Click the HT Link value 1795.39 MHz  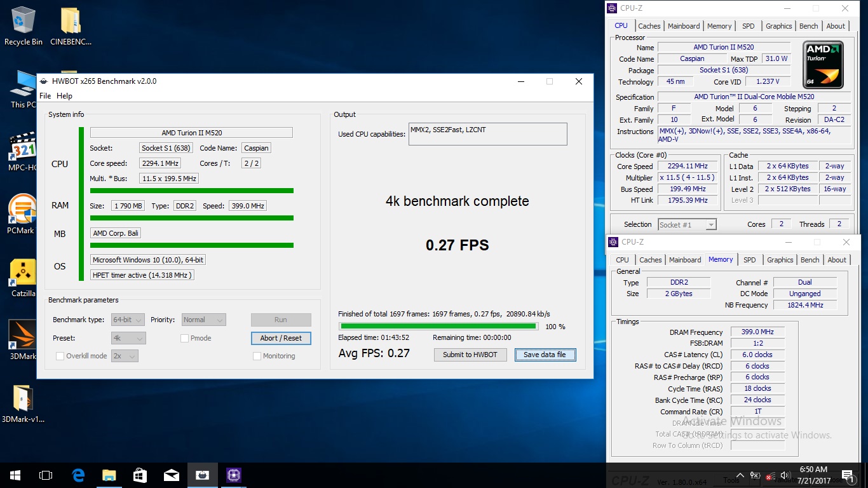click(x=688, y=200)
